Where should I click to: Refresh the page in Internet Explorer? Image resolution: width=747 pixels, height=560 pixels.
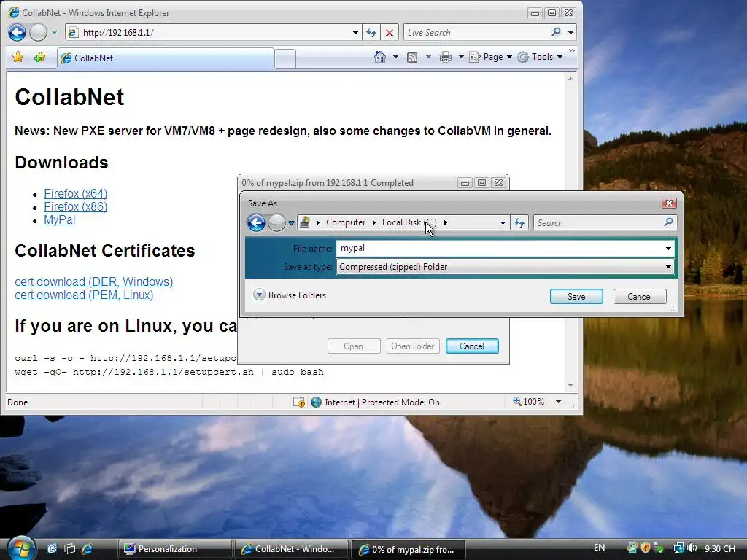coord(371,32)
